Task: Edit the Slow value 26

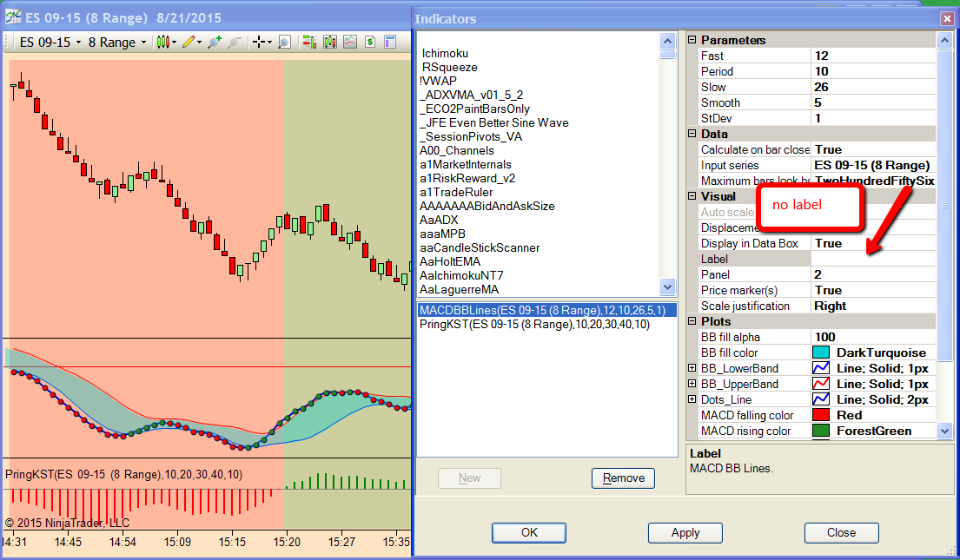Action: pos(873,87)
